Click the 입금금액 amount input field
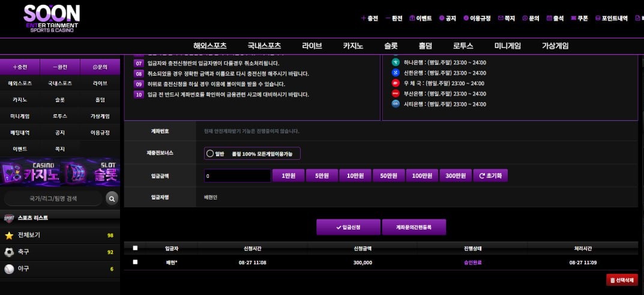The image size is (644, 295). tap(237, 176)
